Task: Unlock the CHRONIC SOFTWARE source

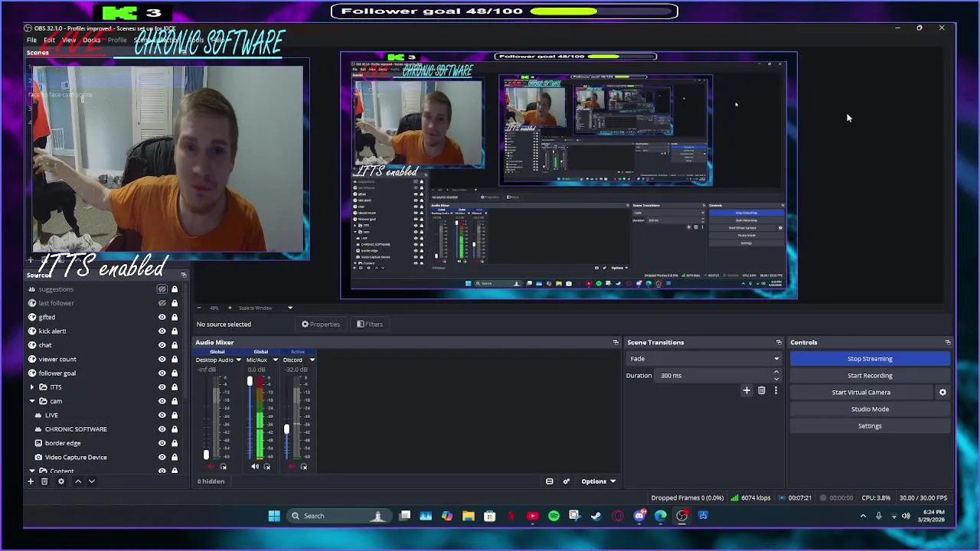Action: pos(175,429)
